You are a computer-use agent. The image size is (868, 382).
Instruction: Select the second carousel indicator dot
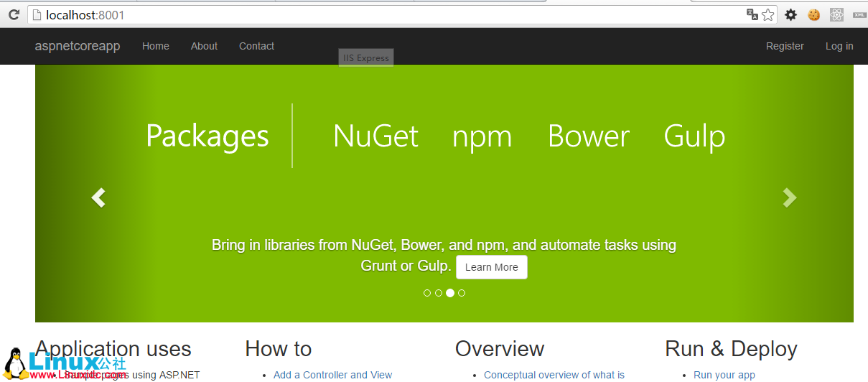click(439, 293)
